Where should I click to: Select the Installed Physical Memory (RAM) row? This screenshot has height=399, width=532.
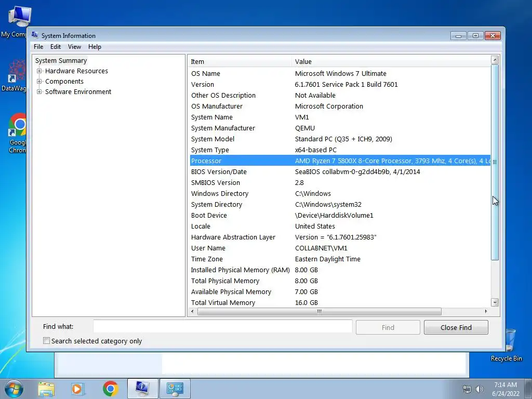(340, 270)
